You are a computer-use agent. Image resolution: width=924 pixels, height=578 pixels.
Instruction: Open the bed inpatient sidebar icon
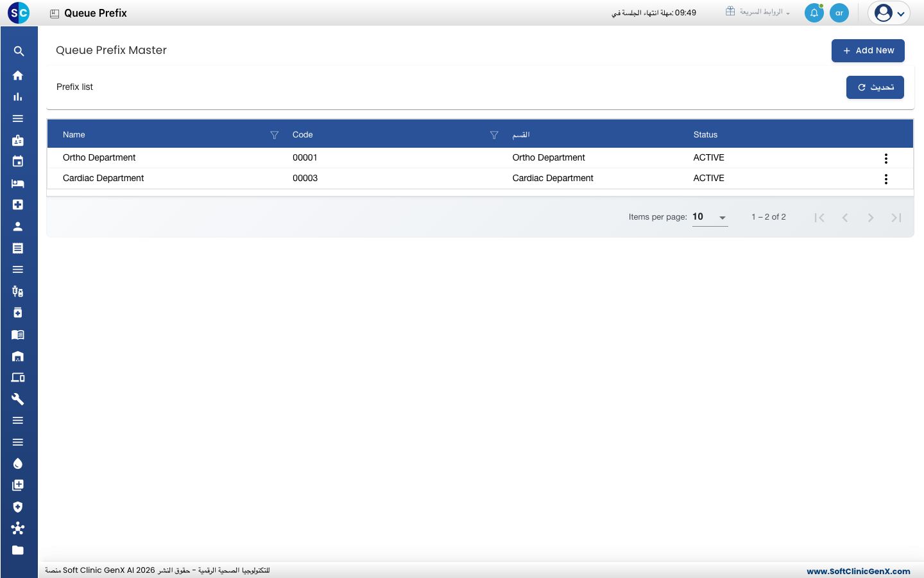pyautogui.click(x=18, y=184)
